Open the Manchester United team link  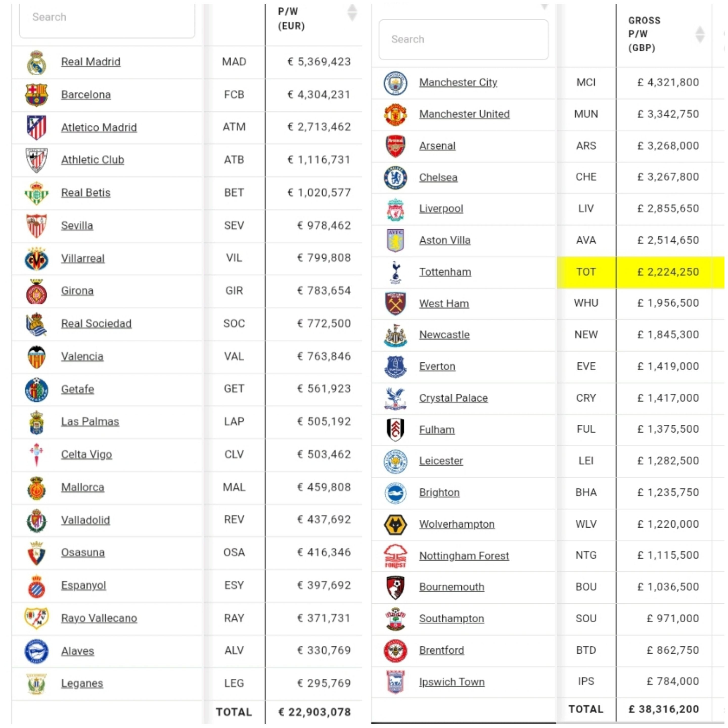464,114
